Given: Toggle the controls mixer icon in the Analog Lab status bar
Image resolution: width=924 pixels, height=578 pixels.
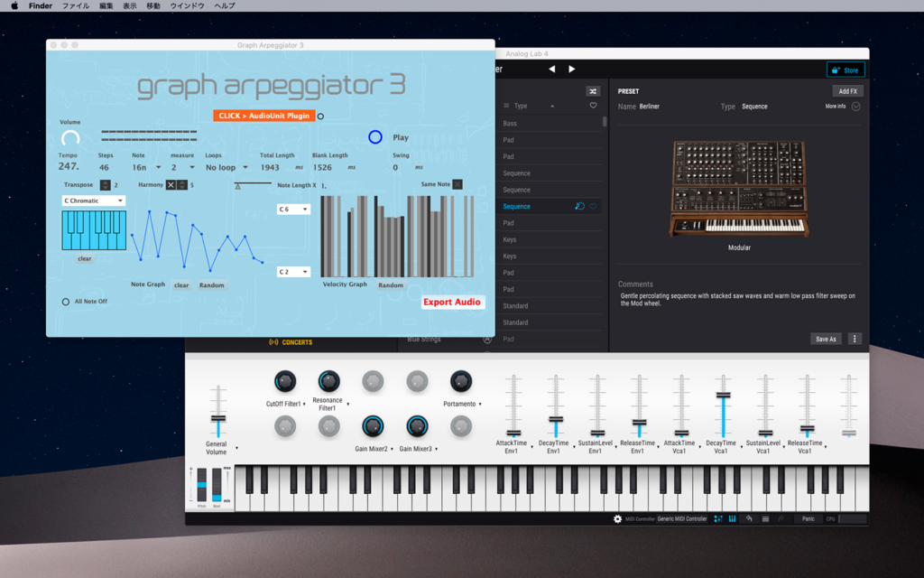Looking at the screenshot, I should pyautogui.click(x=717, y=519).
